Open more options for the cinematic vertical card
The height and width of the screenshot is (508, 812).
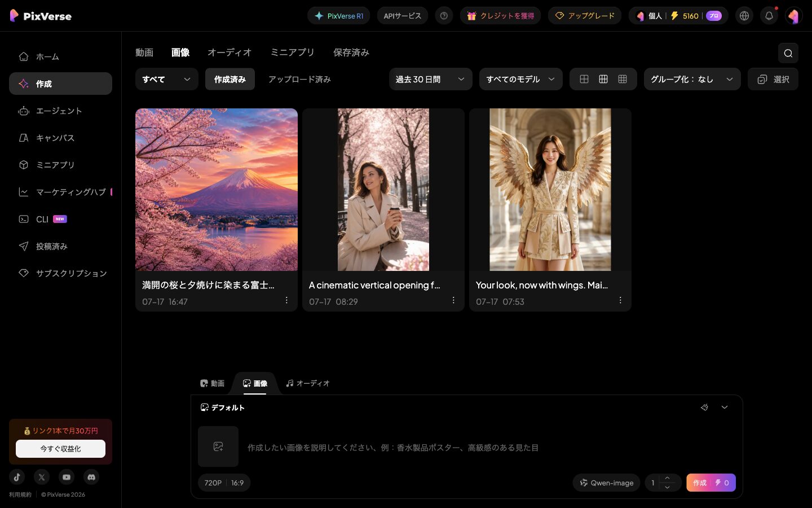tap(453, 300)
